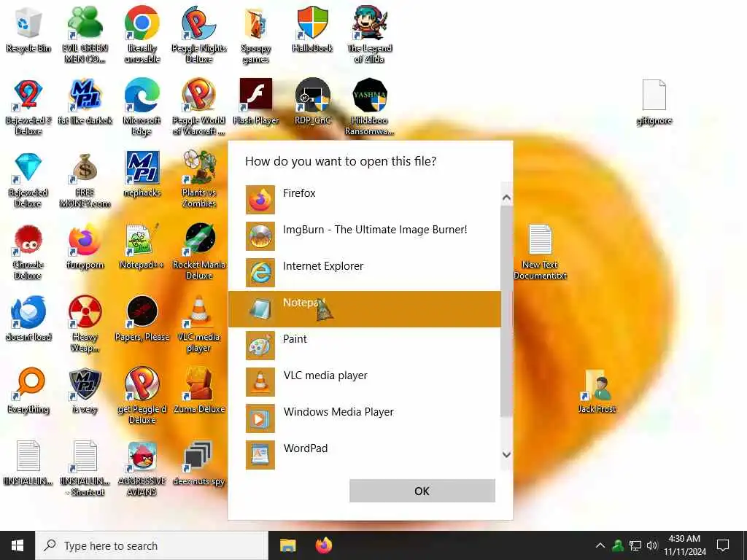Open Bejeweled 2 Deluxe desktop icon
The height and width of the screenshot is (560, 747).
[x=28, y=107]
